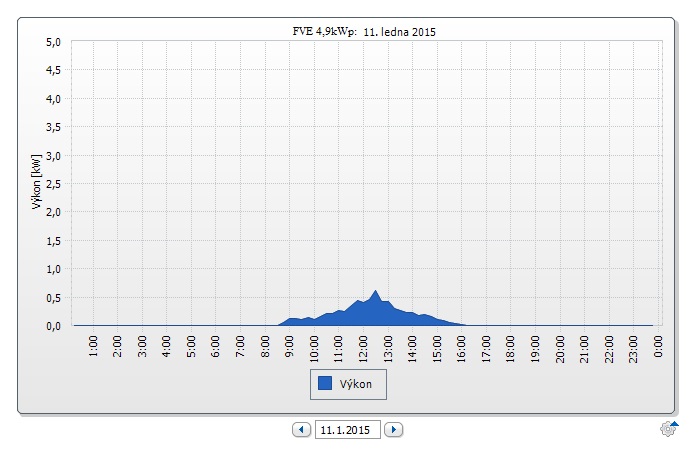Image resolution: width=694 pixels, height=457 pixels.
Task: Click the 5,0 value on the power axis
Action: [54, 42]
